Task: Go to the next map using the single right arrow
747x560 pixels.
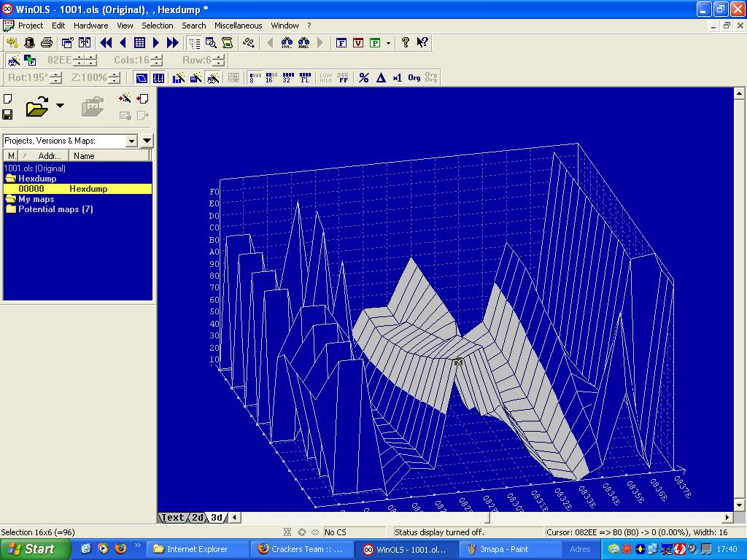Action: 156,43
